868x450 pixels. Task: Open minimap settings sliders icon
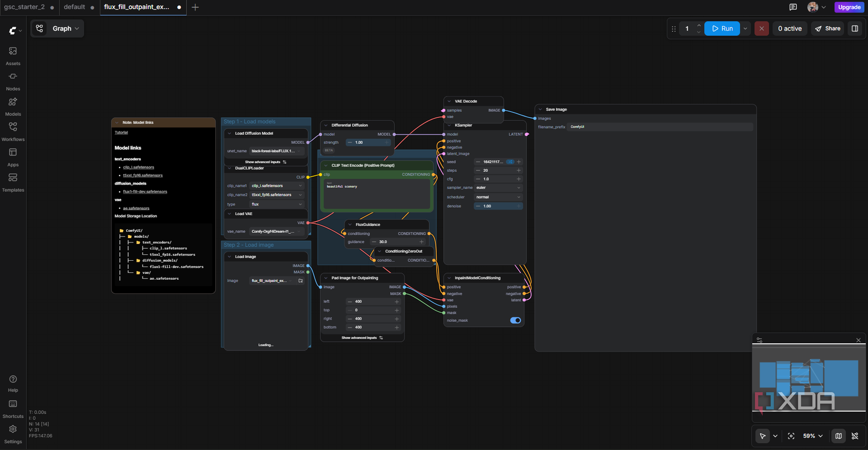759,340
